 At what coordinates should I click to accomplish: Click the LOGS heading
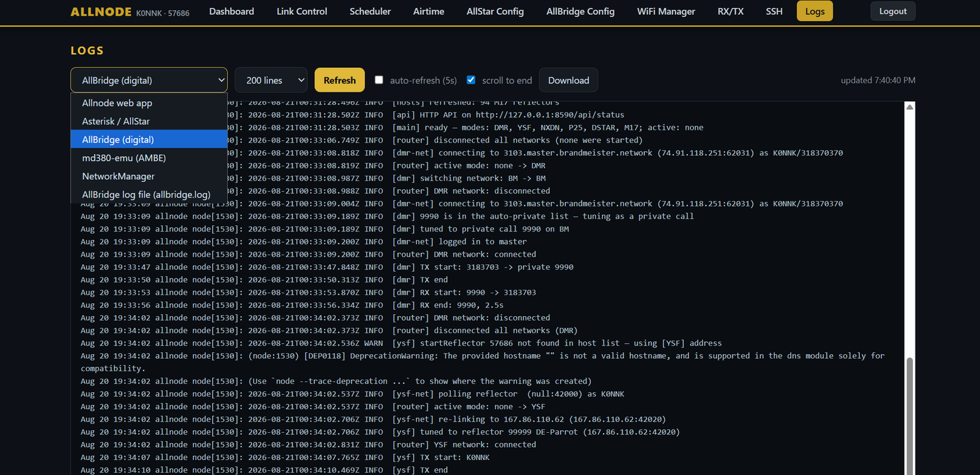click(x=87, y=51)
